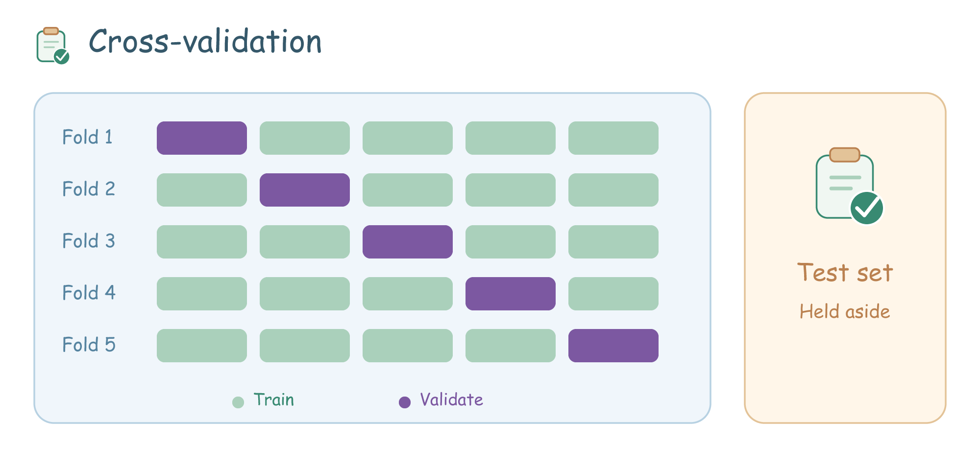Select the purple validation block in Fold 1
980x470 pixels.
[x=202, y=138]
